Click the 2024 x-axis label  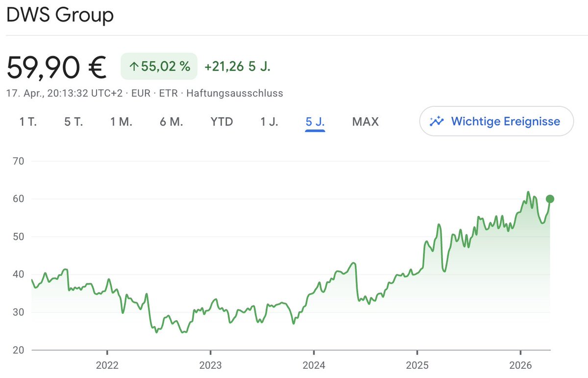point(314,366)
